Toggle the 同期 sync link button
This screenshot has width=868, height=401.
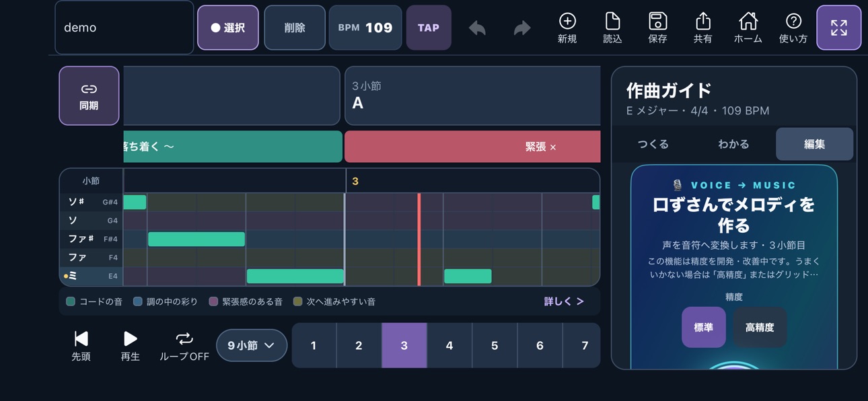click(89, 96)
